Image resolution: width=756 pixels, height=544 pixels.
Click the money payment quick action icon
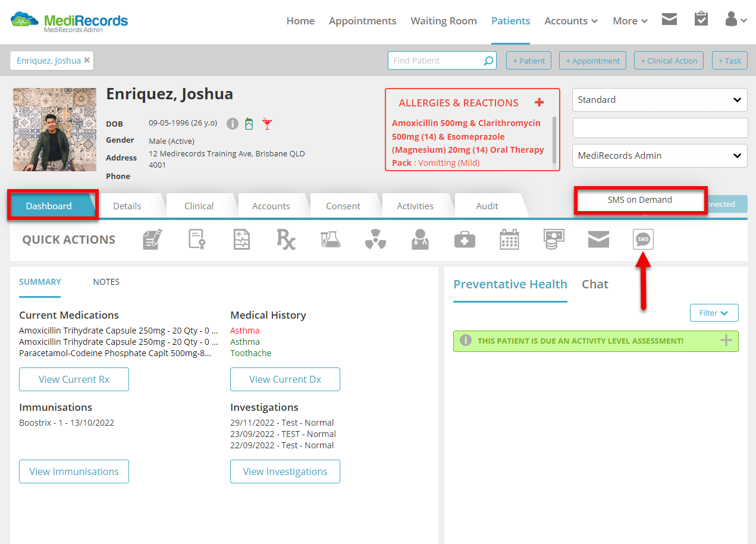point(554,240)
